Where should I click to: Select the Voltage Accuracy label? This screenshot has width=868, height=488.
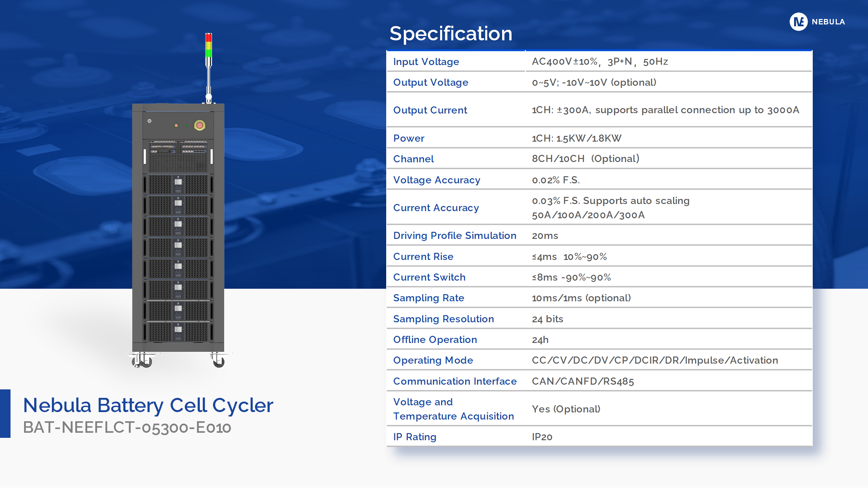tap(437, 180)
